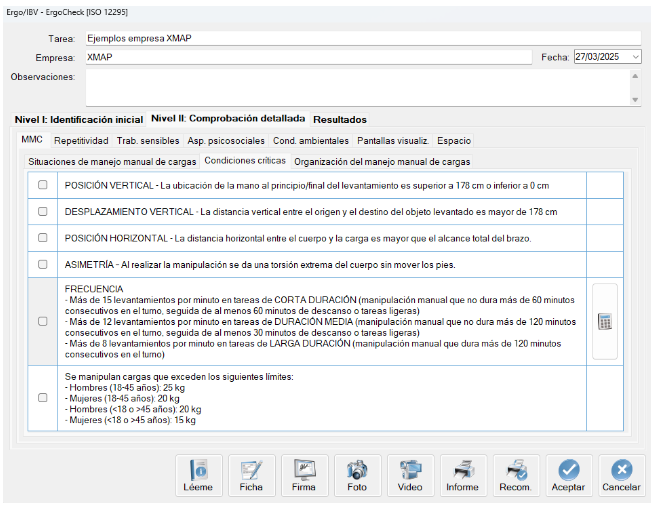
Task: Open the Léeme readme icon
Action: coord(198,475)
